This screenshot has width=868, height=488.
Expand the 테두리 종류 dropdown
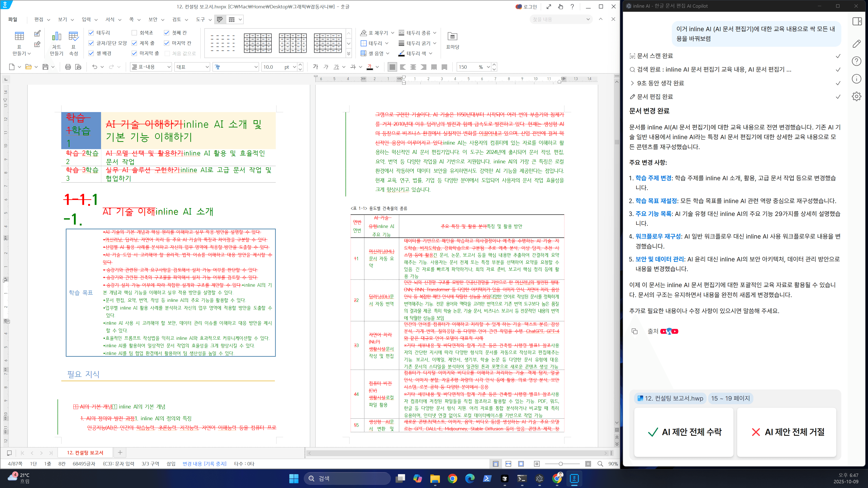(x=435, y=33)
